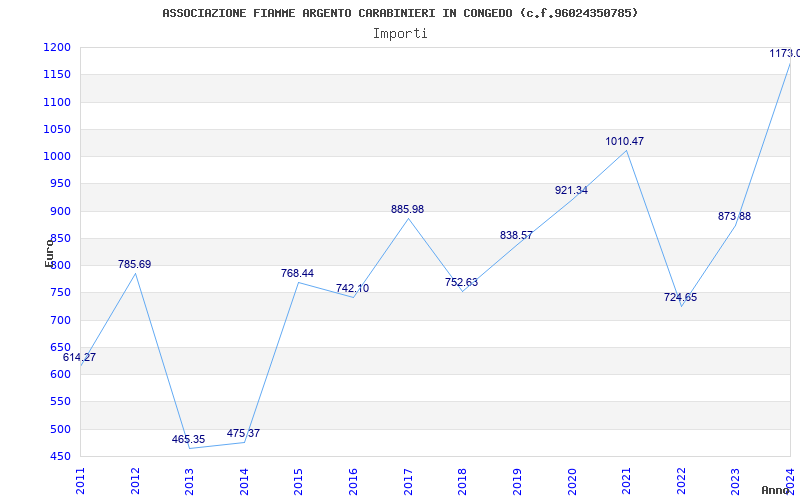Select the 752.63 data label
The width and height of the screenshot is (800, 500).
(x=461, y=282)
